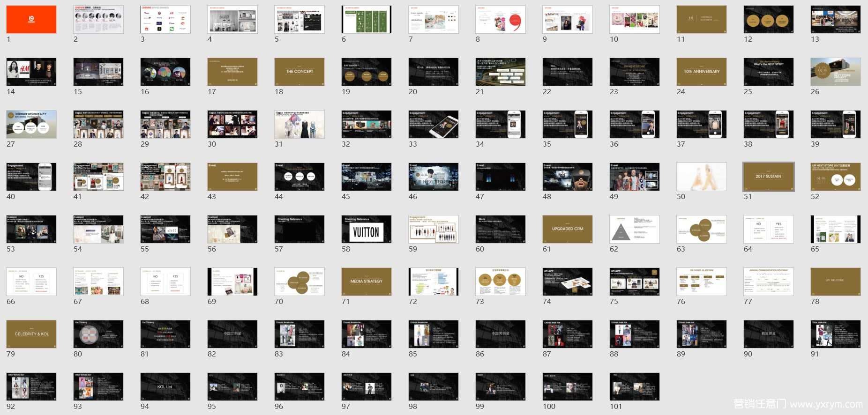Select slide 13 store photos thumbnail
The height and width of the screenshot is (415, 868).
tap(836, 19)
